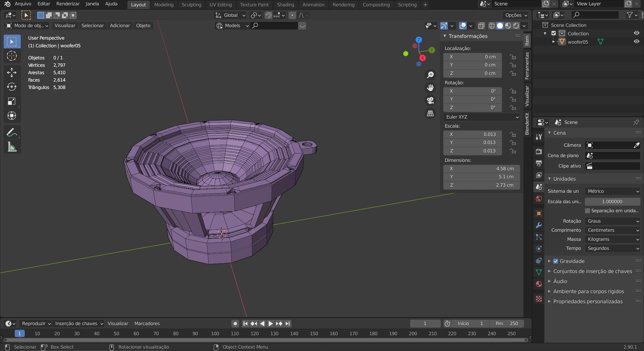Click the zoom view magnifier icon

pos(430,75)
